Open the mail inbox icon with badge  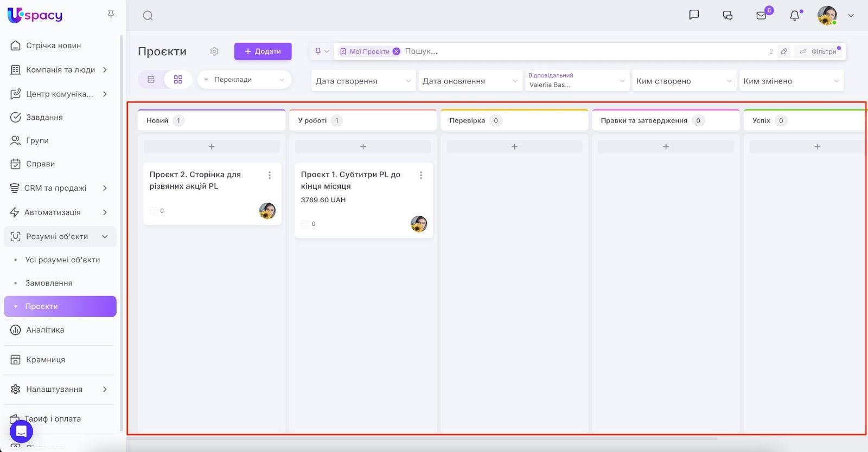pos(762,16)
